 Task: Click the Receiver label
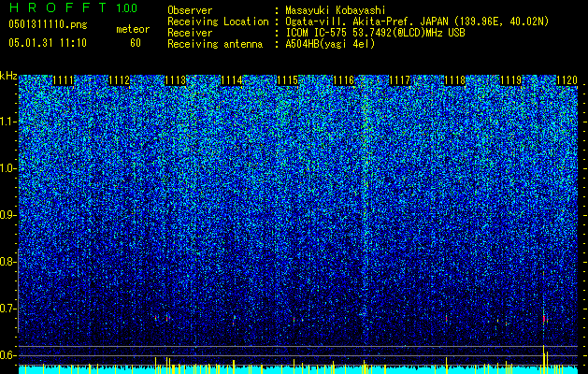190,33
